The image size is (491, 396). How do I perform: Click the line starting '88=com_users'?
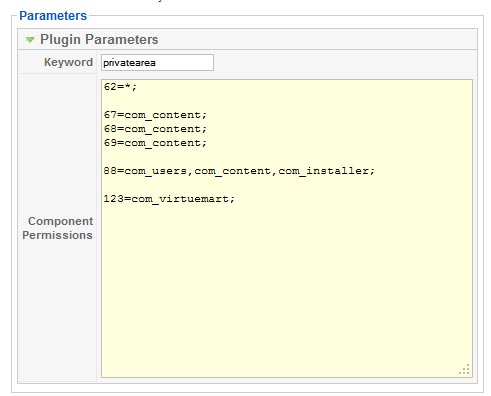pyautogui.click(x=239, y=171)
